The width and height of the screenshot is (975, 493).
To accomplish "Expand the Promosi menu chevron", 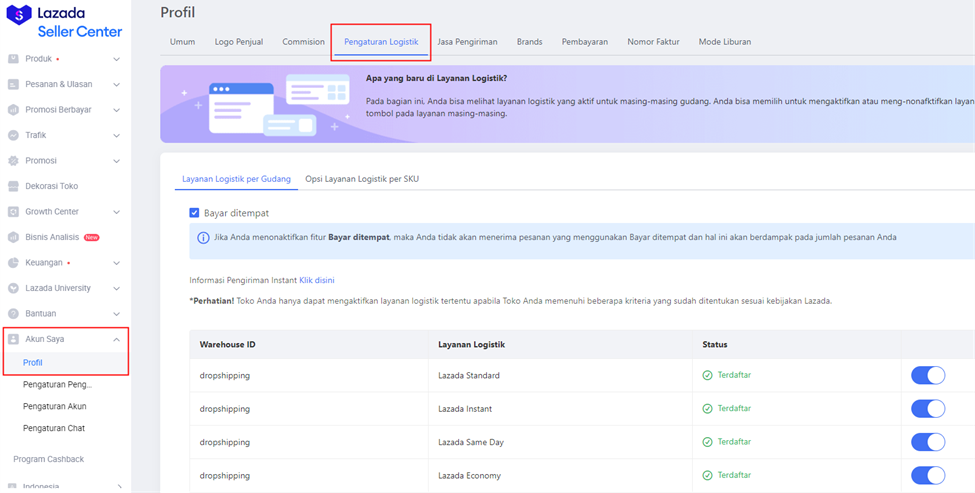I will 116,162.
